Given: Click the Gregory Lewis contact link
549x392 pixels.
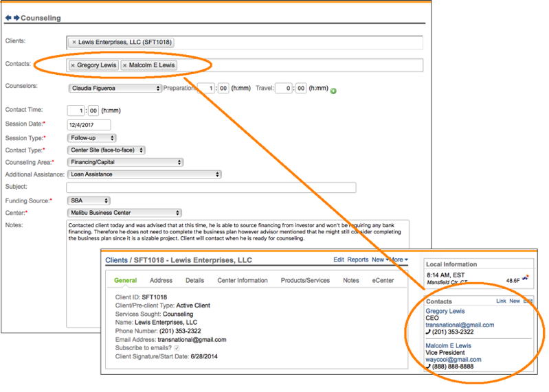Looking at the screenshot, I should (445, 311).
